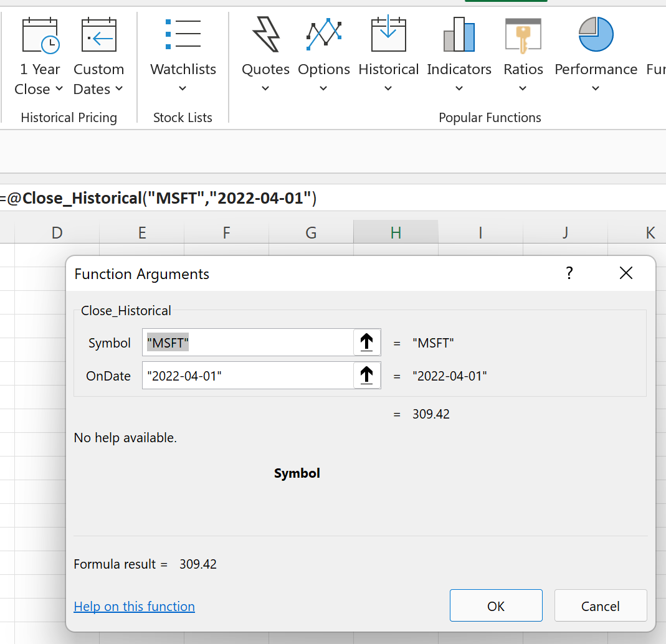Click the Custom Dates calendar icon
Image resolution: width=666 pixels, height=644 pixels.
99,35
